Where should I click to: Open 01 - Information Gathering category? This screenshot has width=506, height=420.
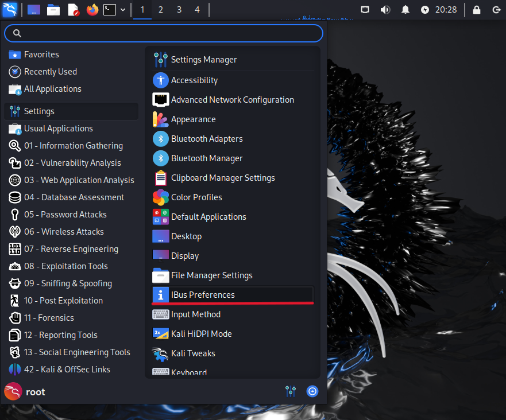(71, 146)
